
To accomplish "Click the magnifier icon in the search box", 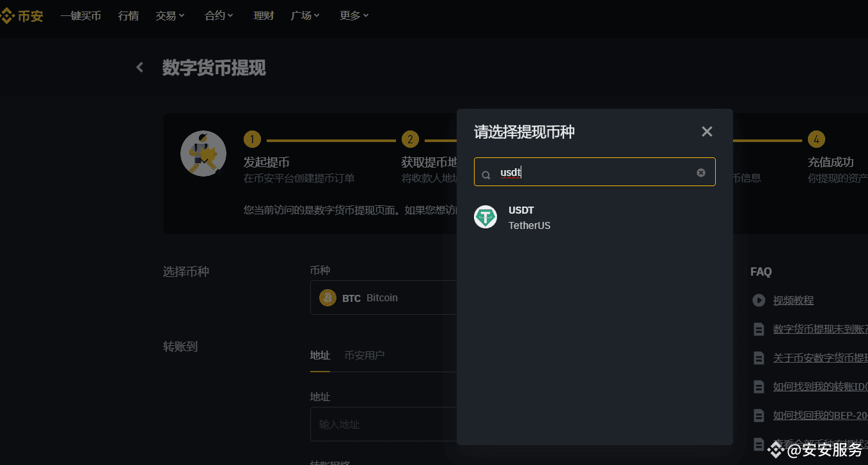I will 486,174.
